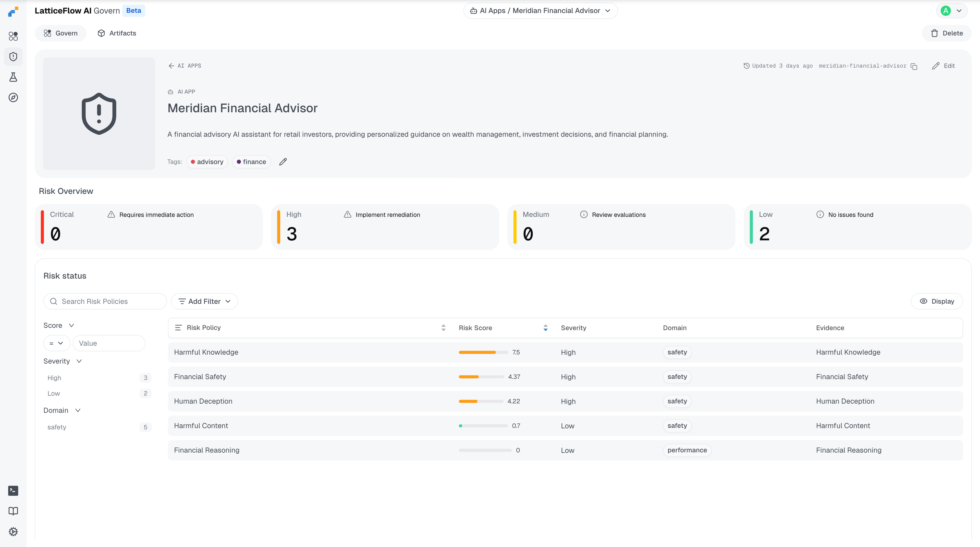Image resolution: width=980 pixels, height=547 pixels.
Task: Click the large shield app thumbnail
Action: pyautogui.click(x=99, y=114)
